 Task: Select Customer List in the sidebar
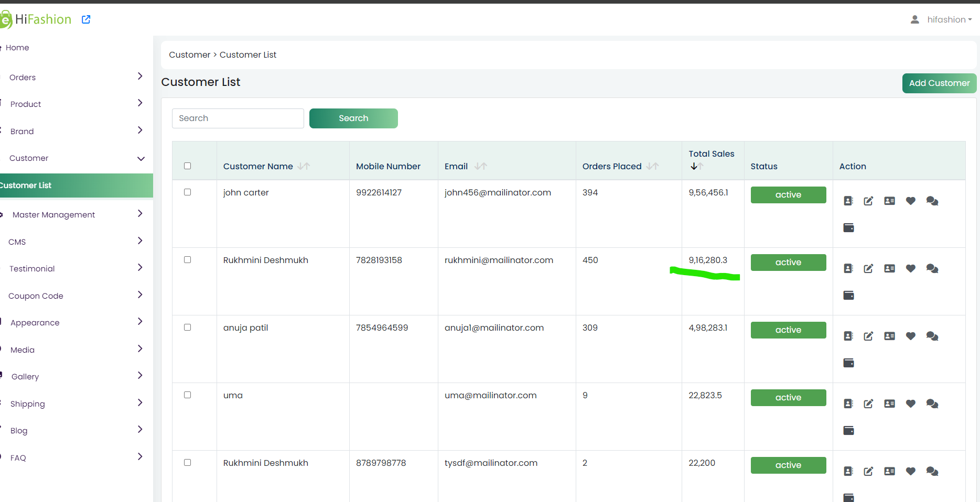pos(77,185)
